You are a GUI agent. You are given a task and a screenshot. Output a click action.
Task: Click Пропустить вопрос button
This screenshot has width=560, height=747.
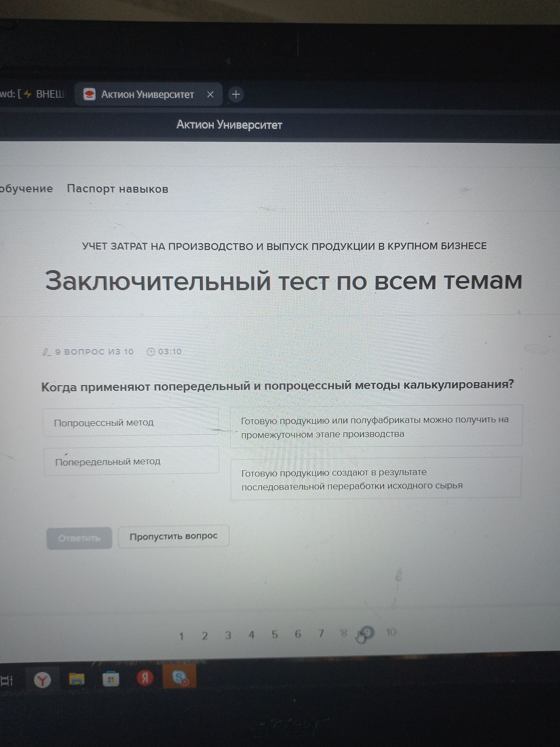173,536
